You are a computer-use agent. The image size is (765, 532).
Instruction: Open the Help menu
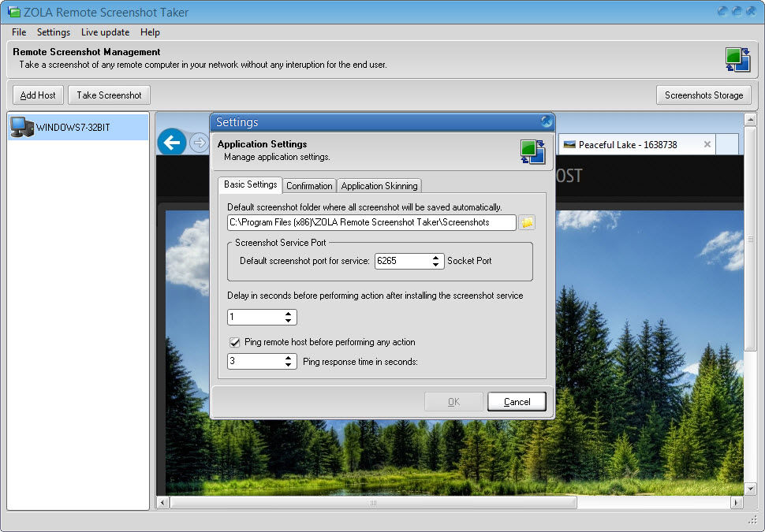(x=150, y=32)
